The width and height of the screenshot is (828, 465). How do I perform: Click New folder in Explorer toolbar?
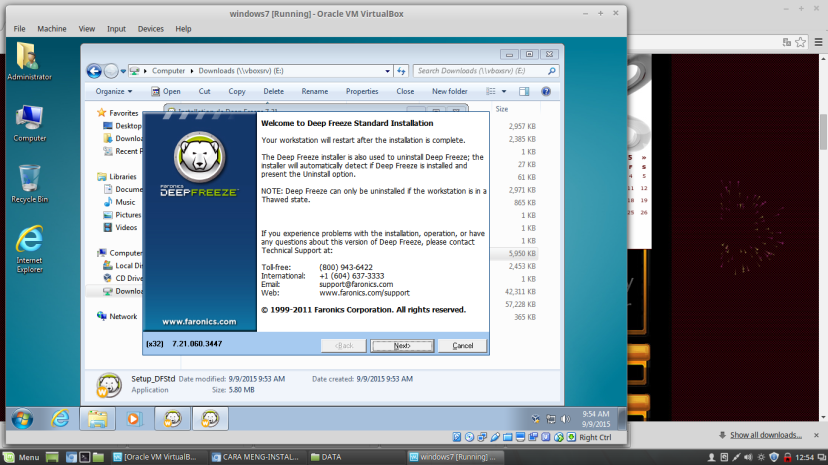click(x=449, y=91)
